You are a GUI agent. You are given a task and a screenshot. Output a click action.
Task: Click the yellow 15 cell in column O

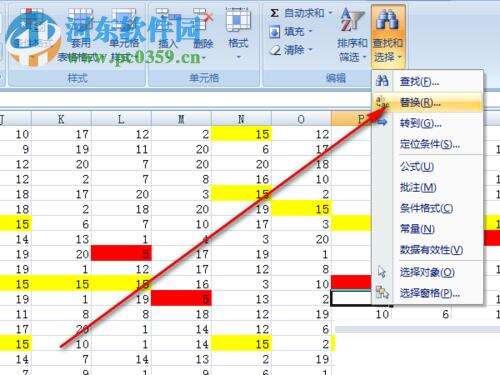(x=301, y=209)
